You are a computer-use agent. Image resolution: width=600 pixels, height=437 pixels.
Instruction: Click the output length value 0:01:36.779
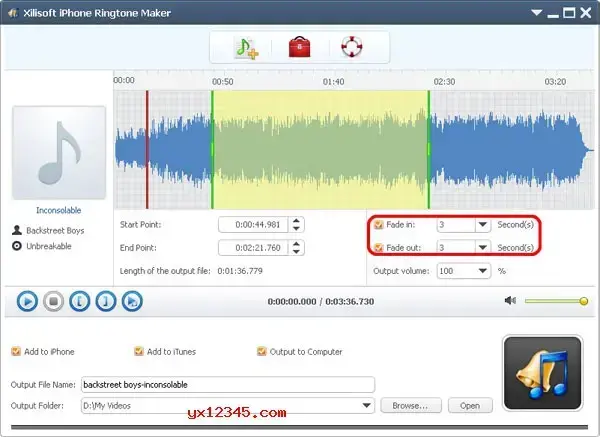(x=240, y=271)
